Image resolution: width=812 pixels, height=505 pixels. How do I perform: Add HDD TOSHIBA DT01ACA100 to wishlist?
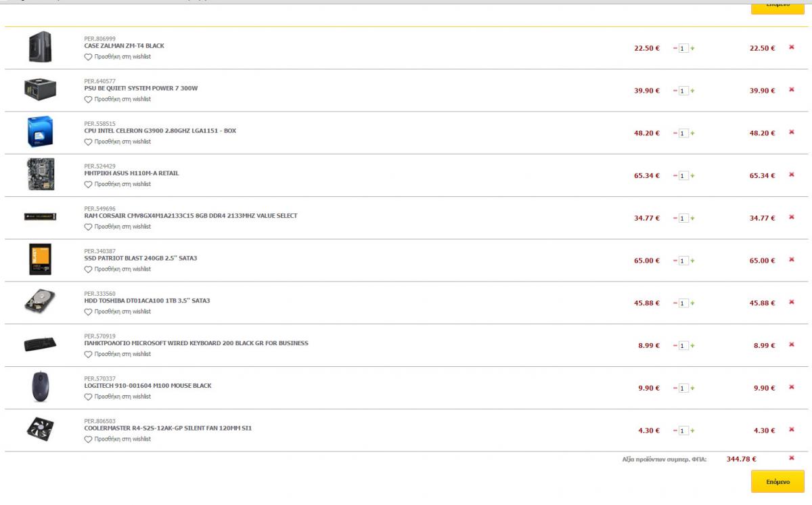118,312
